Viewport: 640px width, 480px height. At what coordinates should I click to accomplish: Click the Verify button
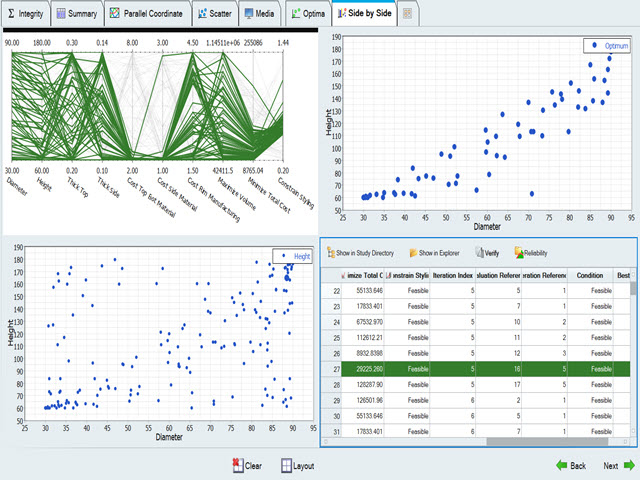tap(487, 253)
